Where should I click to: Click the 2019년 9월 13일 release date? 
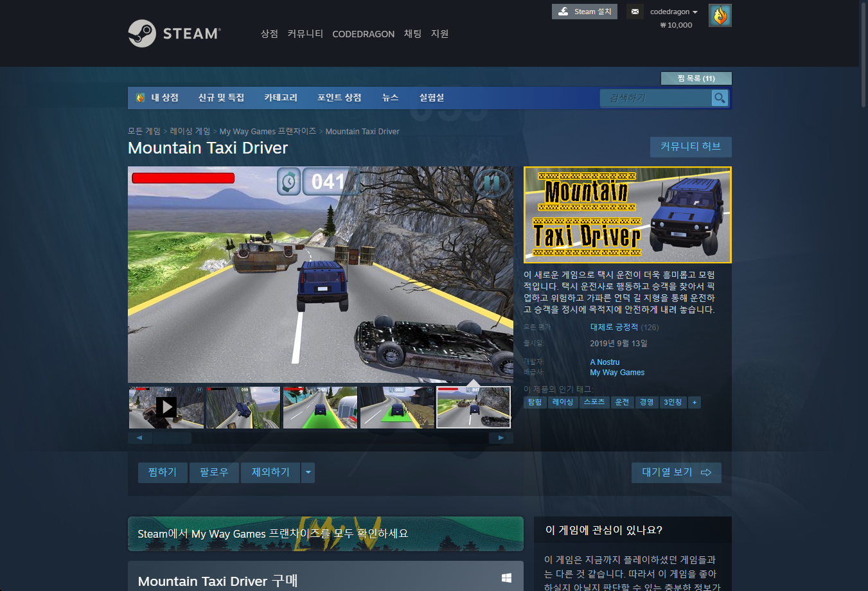point(619,343)
